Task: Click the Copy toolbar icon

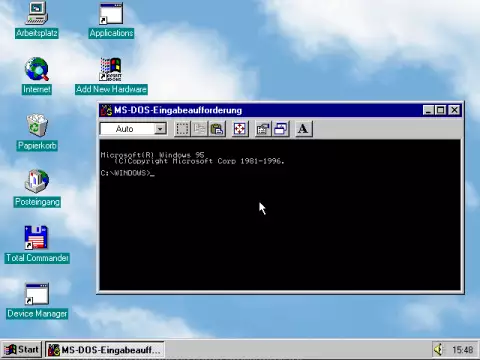Action: [200, 129]
